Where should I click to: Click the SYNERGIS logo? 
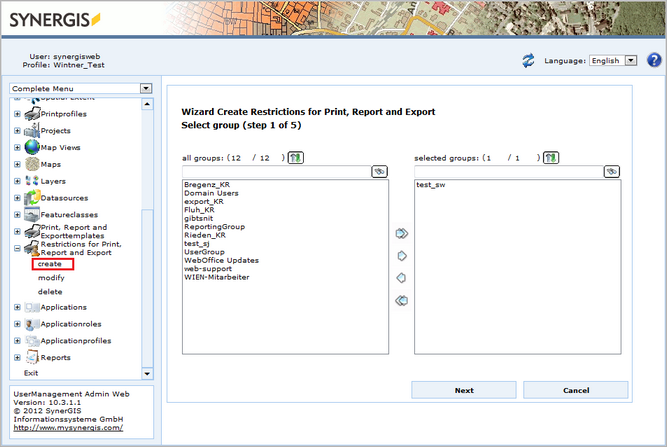click(54, 20)
